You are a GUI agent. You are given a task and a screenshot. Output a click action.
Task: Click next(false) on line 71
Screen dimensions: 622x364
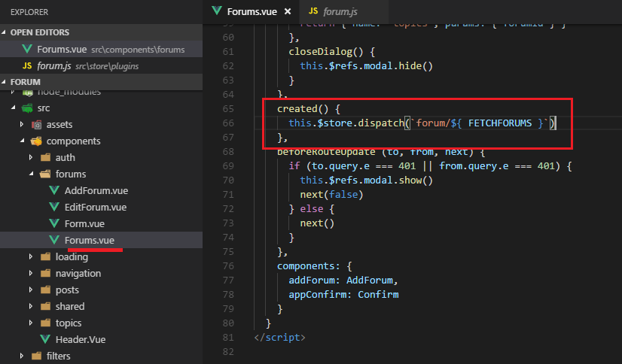point(331,195)
